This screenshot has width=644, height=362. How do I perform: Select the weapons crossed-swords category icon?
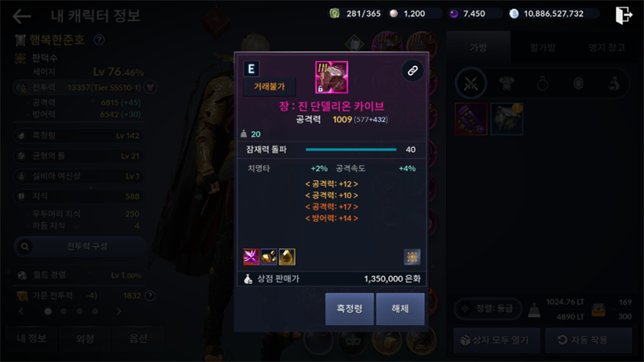tap(471, 84)
